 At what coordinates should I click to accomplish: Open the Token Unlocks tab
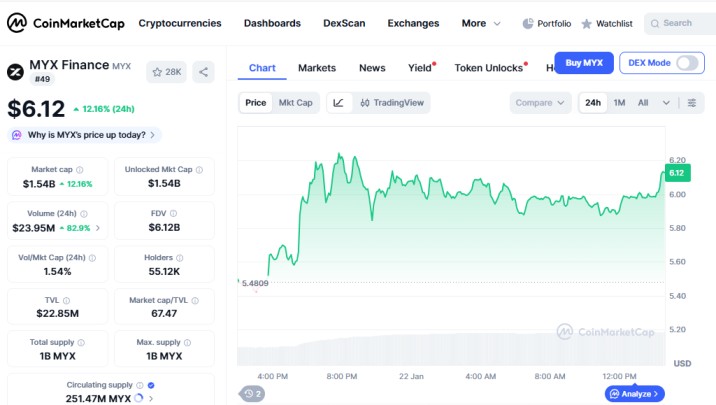coord(489,68)
